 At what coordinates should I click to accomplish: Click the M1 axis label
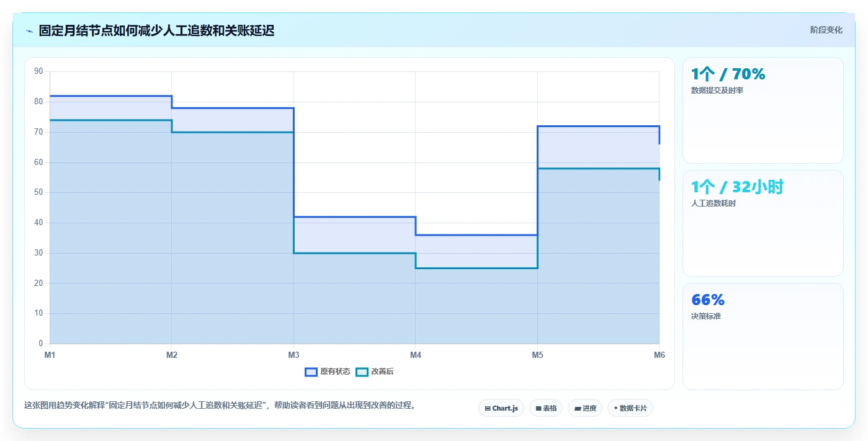click(x=50, y=355)
